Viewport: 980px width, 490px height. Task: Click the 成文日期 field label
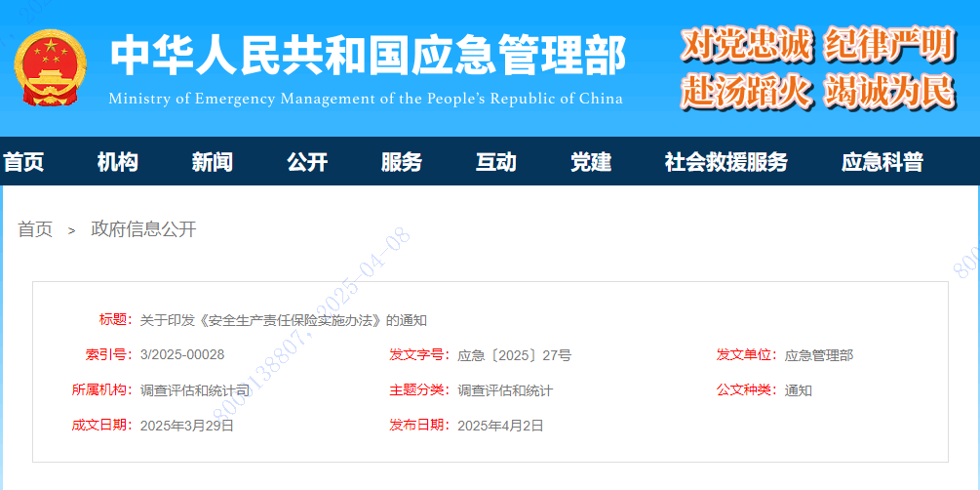click(x=102, y=426)
